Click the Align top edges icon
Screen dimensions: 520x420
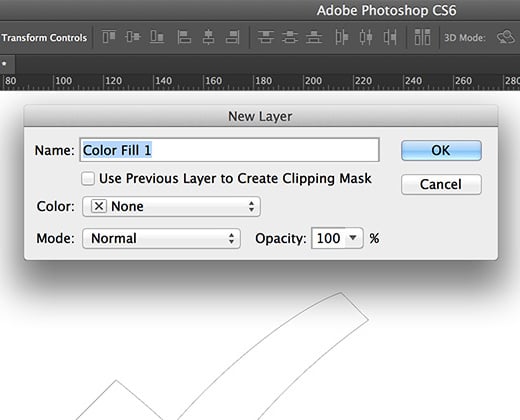click(x=109, y=37)
